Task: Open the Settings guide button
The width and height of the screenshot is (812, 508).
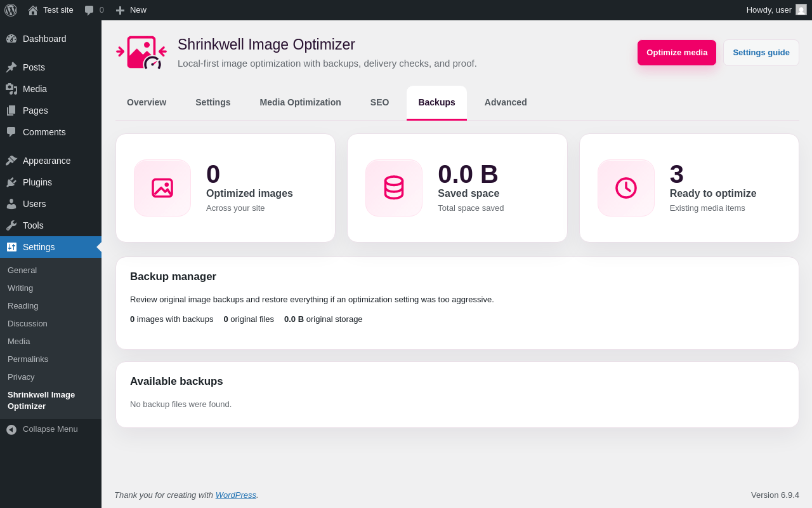Action: coord(761,53)
